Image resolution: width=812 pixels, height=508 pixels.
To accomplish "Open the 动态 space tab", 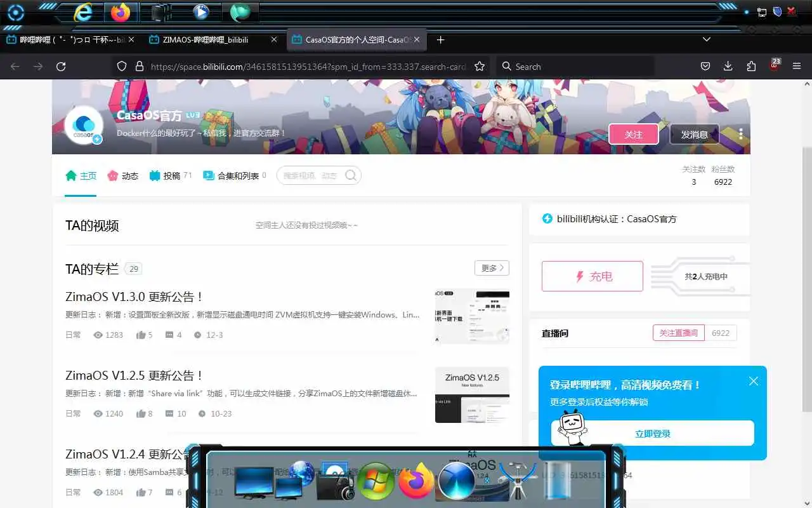I will (122, 176).
